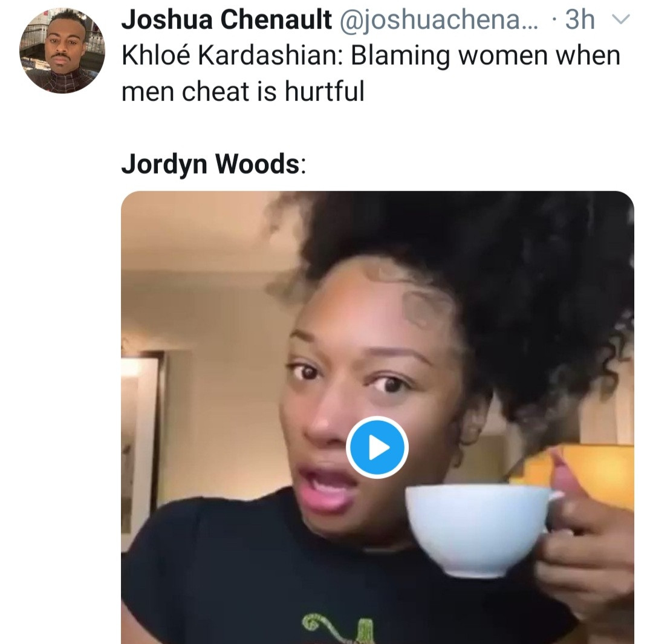Click the orange object behind the cup

583,470
